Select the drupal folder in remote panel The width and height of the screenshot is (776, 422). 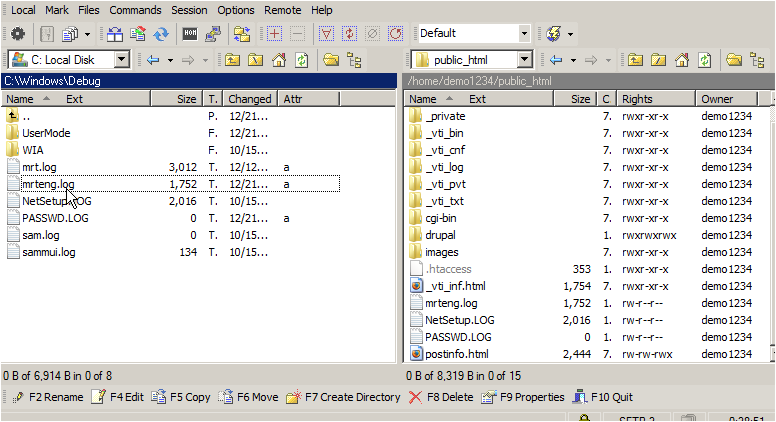pos(440,235)
